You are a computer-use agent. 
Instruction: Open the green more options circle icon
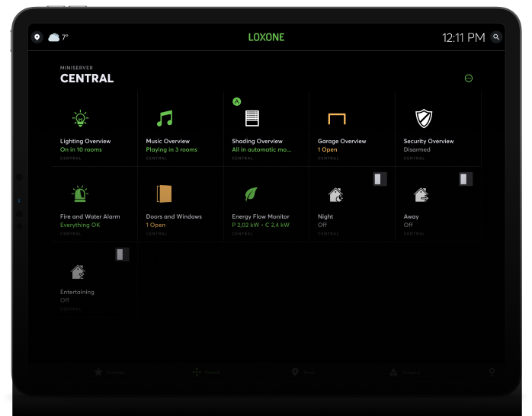point(469,78)
